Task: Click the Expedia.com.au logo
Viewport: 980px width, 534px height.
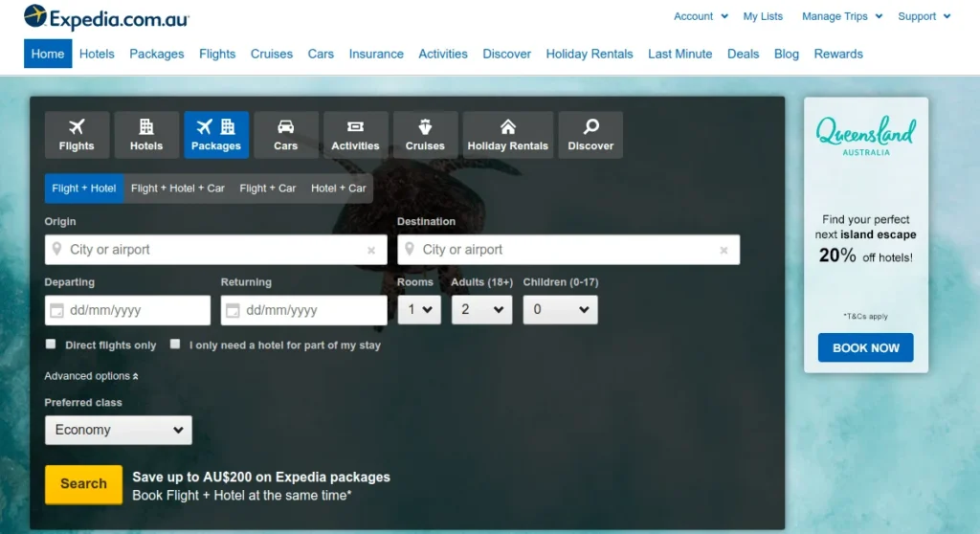Action: click(x=106, y=17)
